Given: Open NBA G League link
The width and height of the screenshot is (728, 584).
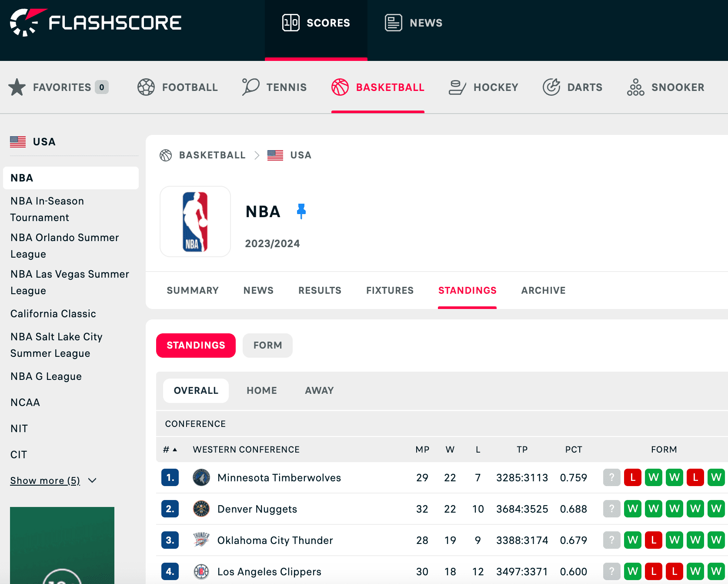Looking at the screenshot, I should click(46, 376).
